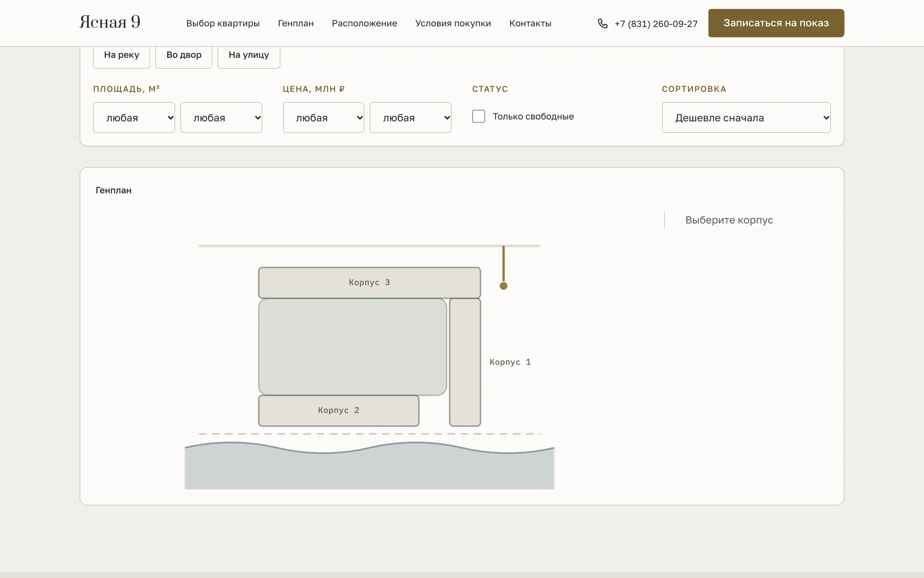Navigate to Контакты
This screenshot has width=924, height=578.
pyautogui.click(x=530, y=23)
